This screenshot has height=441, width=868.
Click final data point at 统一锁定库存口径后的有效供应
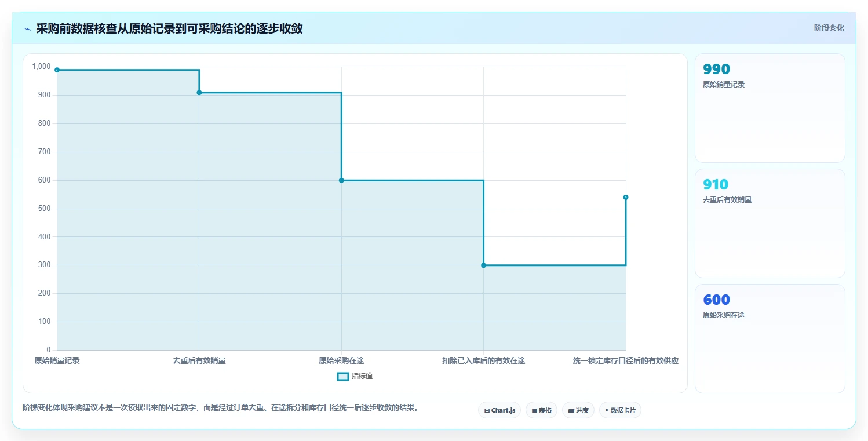626,198
